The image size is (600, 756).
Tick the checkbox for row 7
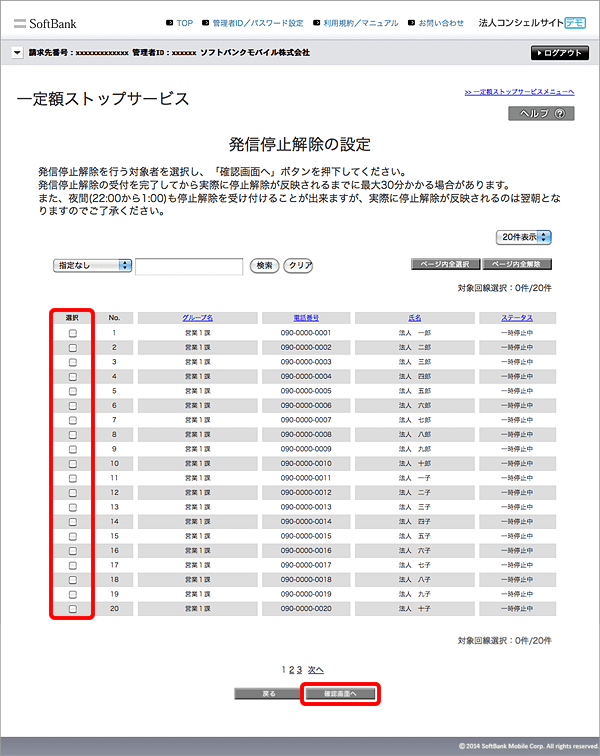[x=72, y=420]
